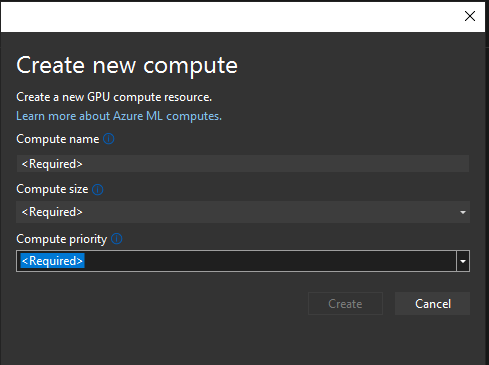Click the Create new compute heading
This screenshot has width=489, height=365.
tap(127, 65)
